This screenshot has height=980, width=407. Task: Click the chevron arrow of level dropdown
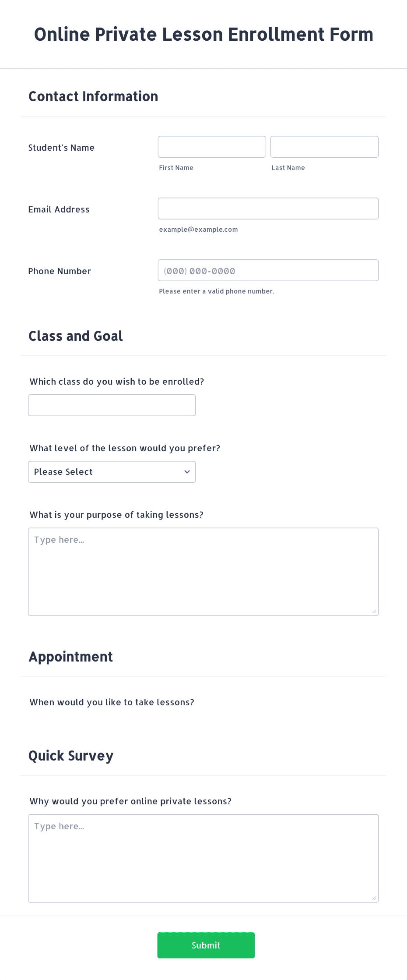click(x=187, y=472)
